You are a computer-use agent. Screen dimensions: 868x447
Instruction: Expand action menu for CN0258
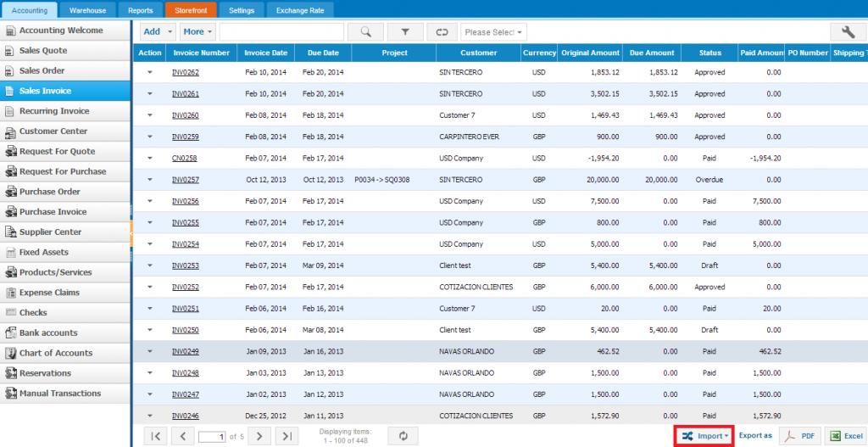pyautogui.click(x=149, y=158)
